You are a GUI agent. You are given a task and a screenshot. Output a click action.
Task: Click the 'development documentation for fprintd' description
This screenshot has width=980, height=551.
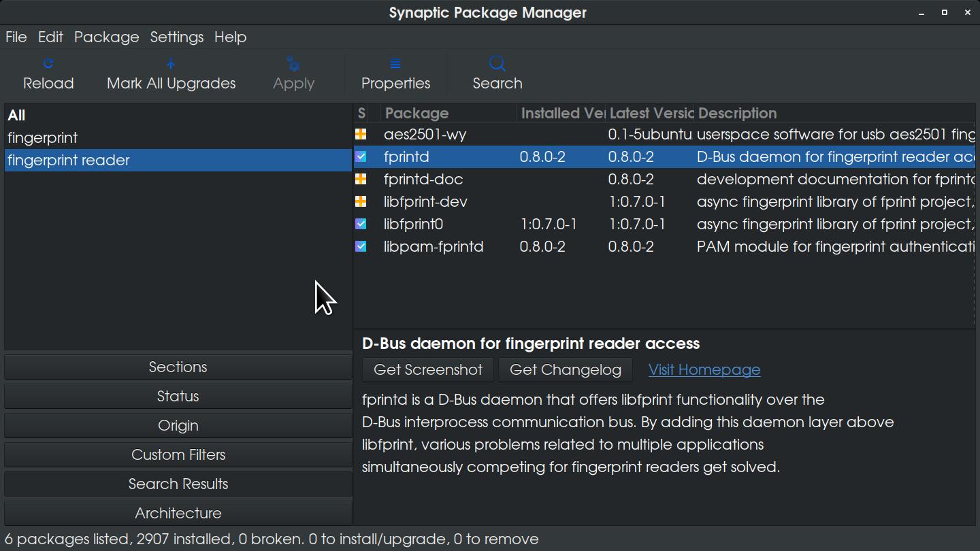coord(836,179)
